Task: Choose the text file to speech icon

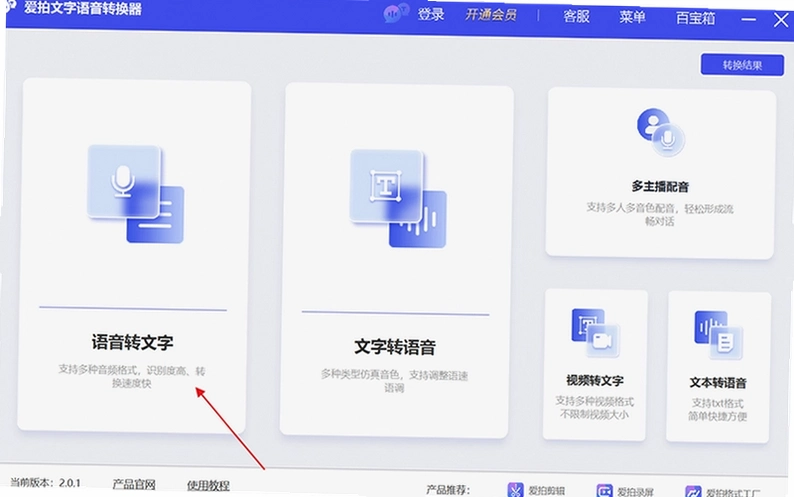Action: pyautogui.click(x=719, y=335)
